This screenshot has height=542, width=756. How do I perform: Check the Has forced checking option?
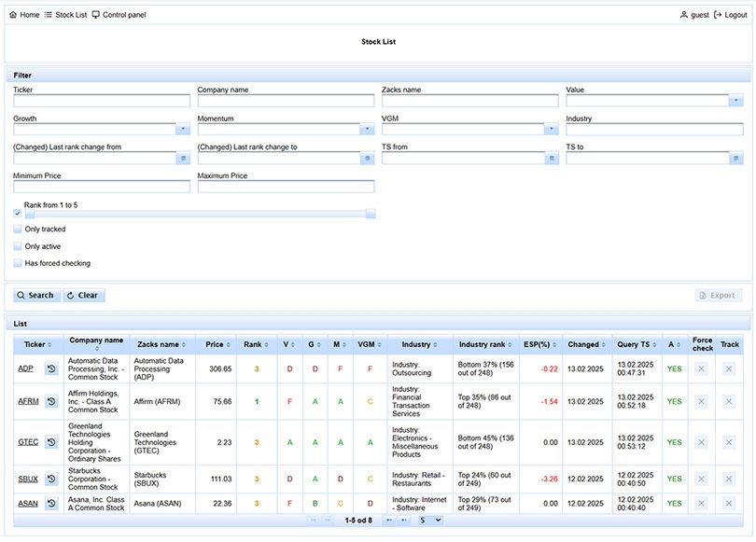click(x=18, y=264)
